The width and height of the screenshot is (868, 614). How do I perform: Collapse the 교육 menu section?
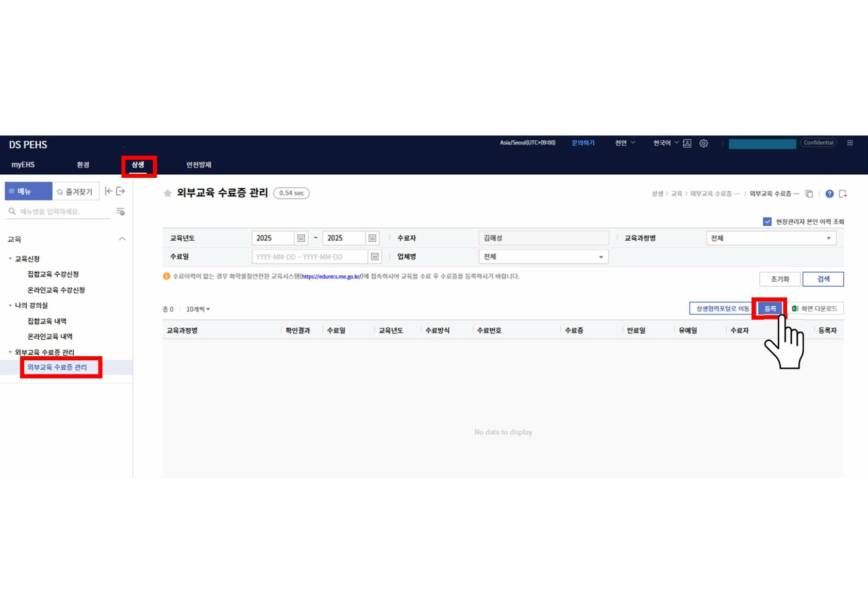point(122,239)
